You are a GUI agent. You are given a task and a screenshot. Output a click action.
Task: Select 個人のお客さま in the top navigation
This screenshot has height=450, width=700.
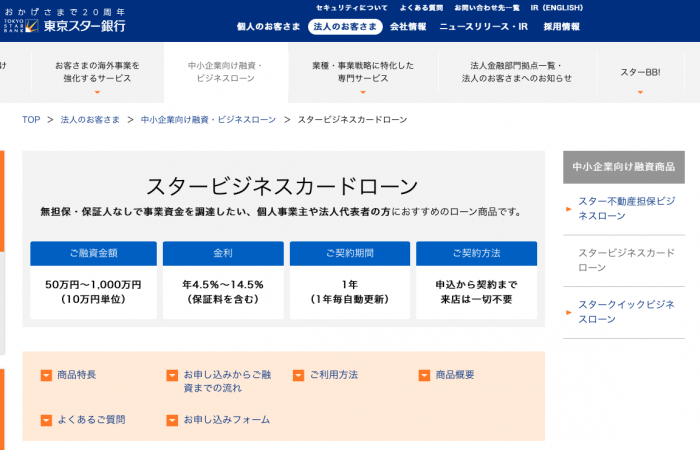coord(268,27)
